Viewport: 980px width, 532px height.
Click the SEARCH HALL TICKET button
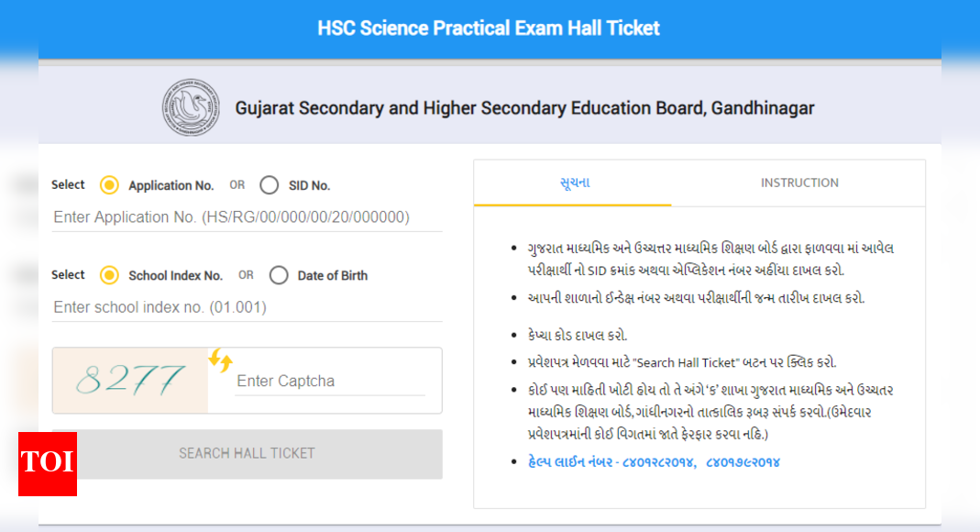pos(246,453)
